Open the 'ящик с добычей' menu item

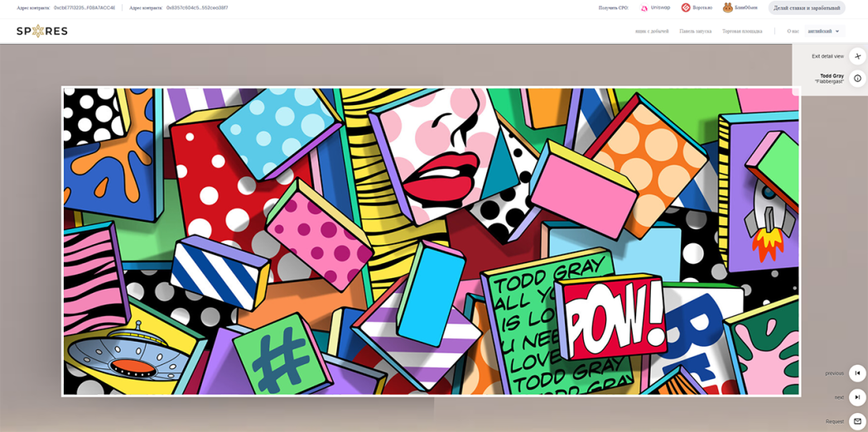(x=652, y=31)
